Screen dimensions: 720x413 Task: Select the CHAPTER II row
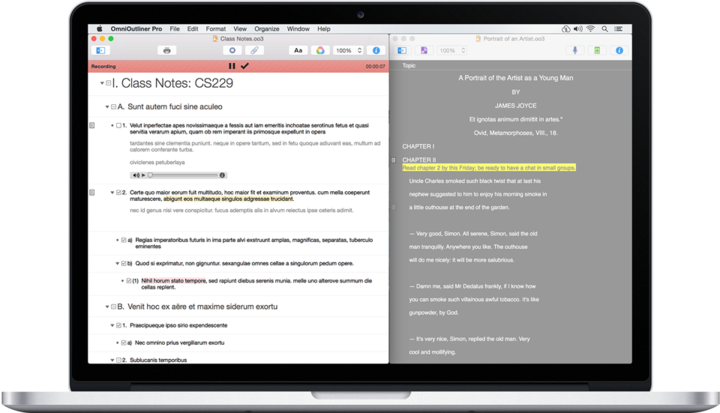419,160
